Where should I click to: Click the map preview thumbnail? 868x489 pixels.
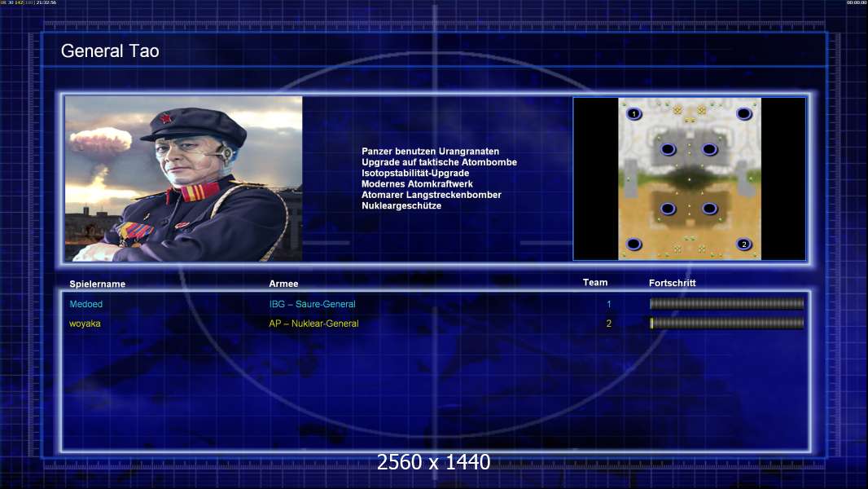(x=689, y=178)
